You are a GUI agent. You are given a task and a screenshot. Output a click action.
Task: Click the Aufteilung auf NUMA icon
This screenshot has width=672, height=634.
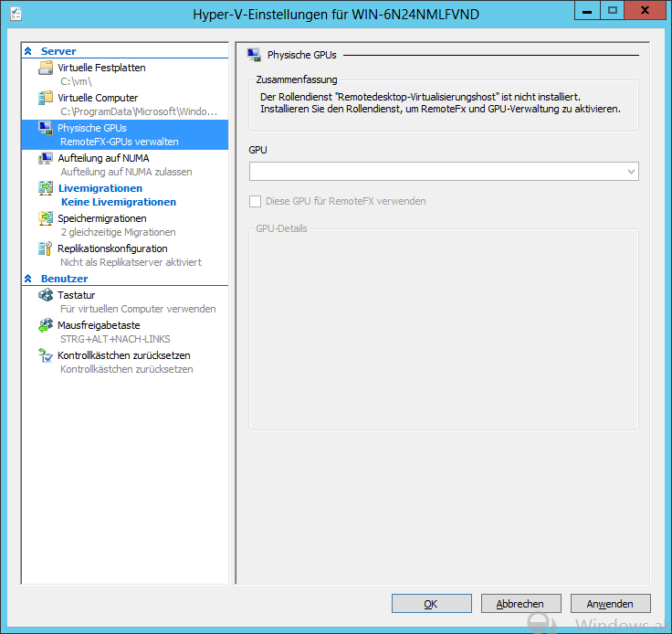pos(46,159)
